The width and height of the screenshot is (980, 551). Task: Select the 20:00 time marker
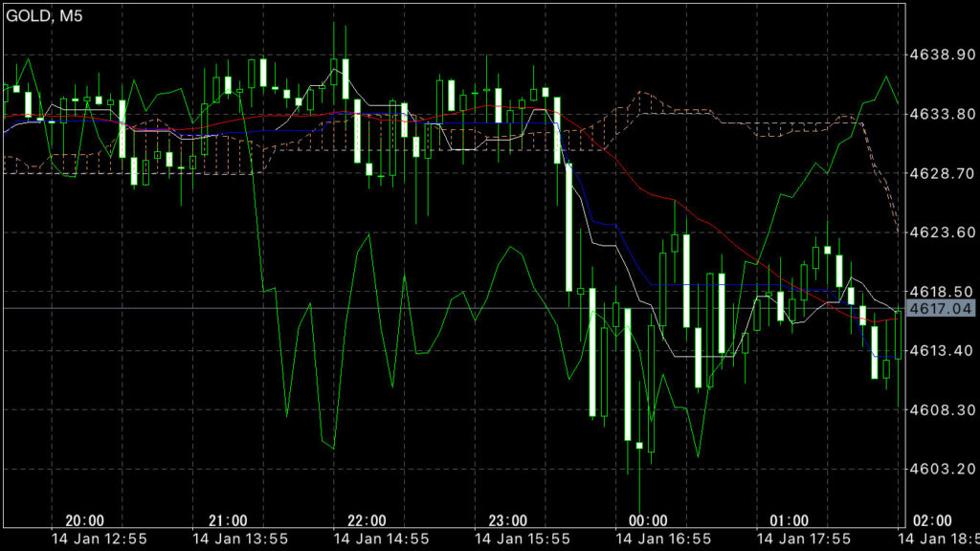click(85, 520)
